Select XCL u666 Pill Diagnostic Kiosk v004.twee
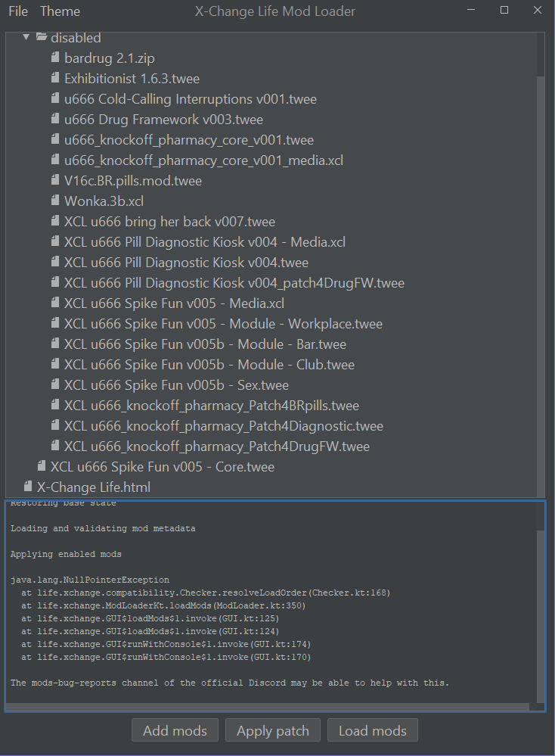555x756 pixels. tap(185, 262)
